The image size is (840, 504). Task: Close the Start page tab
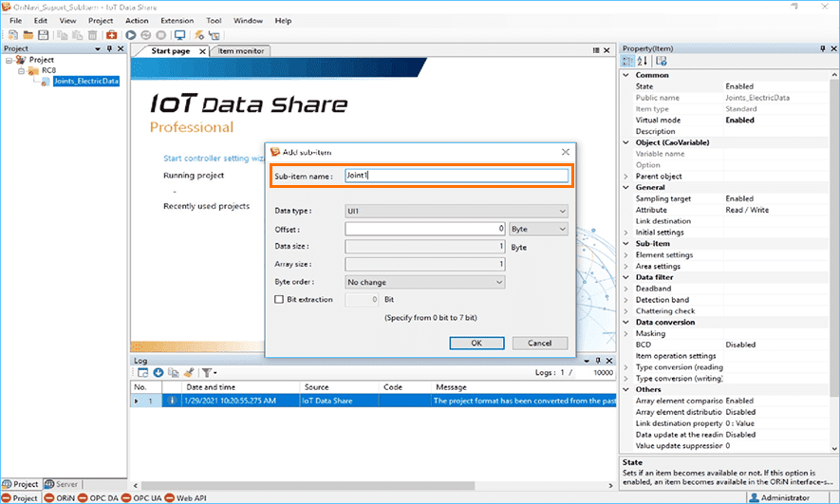202,51
